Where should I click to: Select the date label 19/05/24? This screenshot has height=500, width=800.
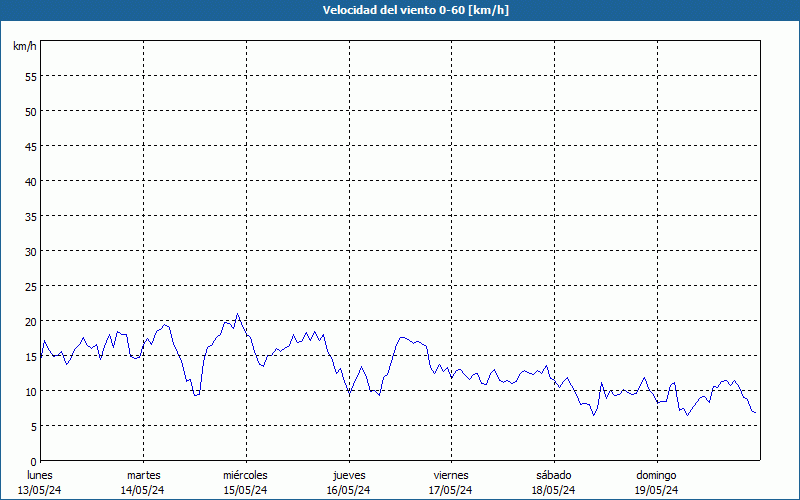657,490
